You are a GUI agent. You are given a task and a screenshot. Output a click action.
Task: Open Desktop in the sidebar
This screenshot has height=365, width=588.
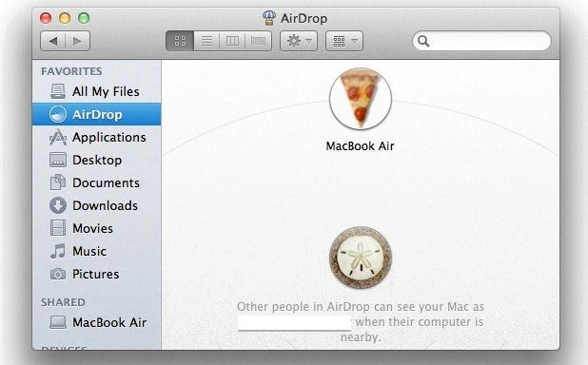point(97,160)
